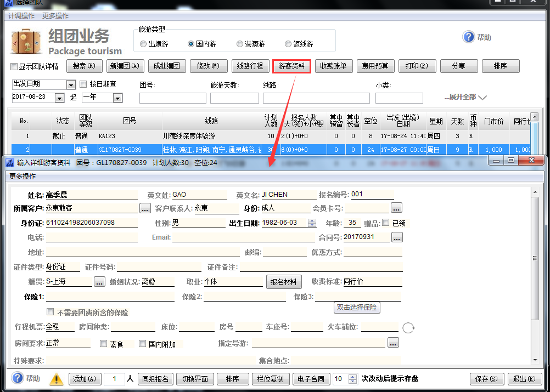The height and width of the screenshot is (392, 550).
Task: Click the 报名材料 button
Action: point(283,282)
